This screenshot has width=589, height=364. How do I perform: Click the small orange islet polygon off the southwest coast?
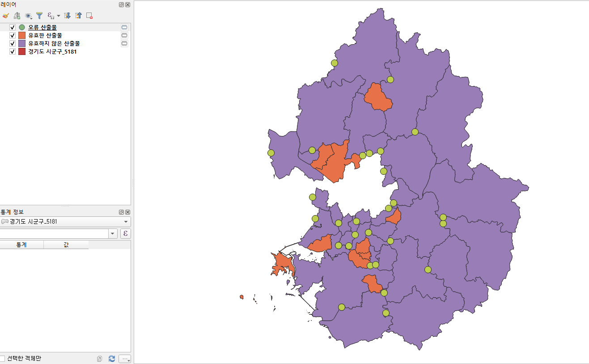pos(242,296)
